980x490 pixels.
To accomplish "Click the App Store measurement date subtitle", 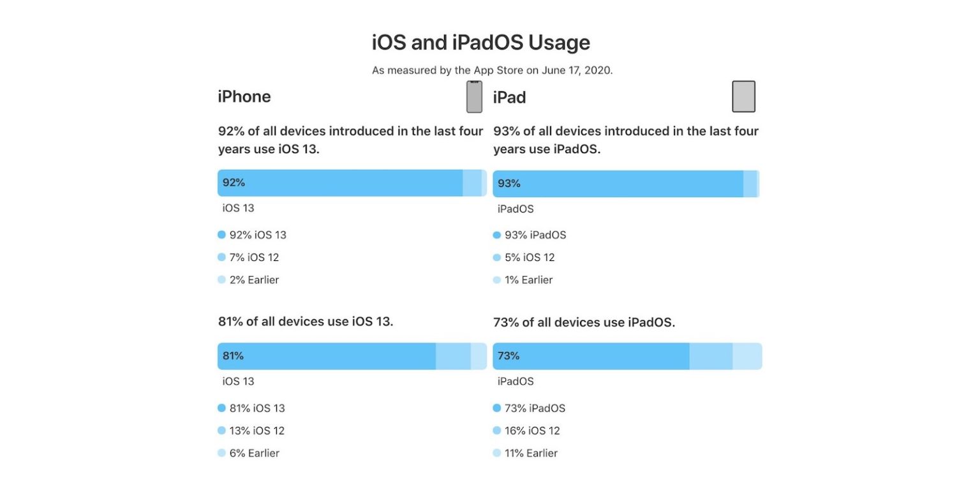I will click(492, 71).
